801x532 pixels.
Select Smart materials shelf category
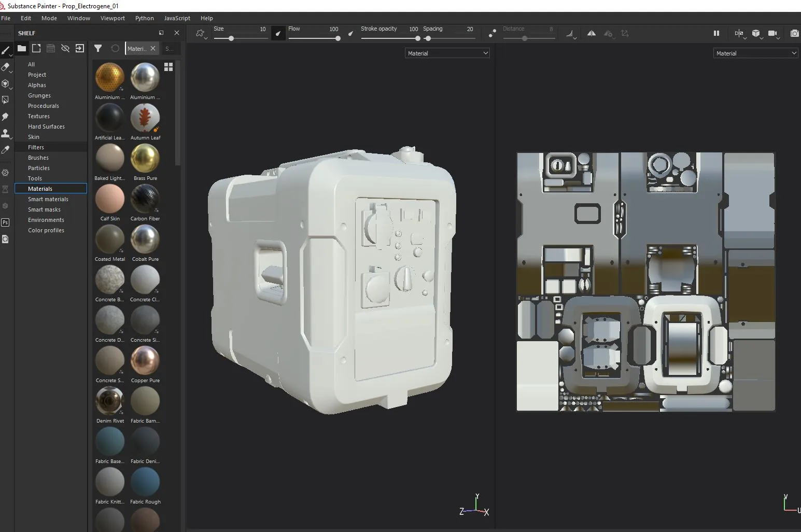[48, 199]
